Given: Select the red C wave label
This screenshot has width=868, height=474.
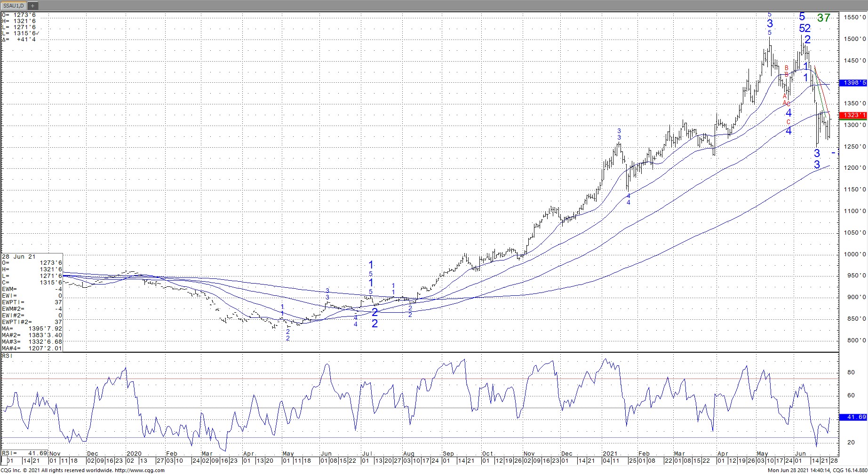Looking at the screenshot, I should (788, 122).
